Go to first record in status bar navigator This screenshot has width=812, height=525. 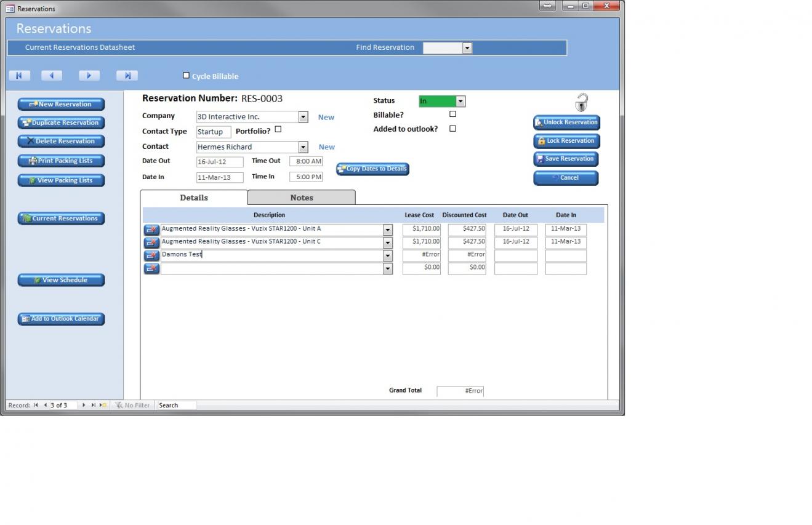[36, 405]
